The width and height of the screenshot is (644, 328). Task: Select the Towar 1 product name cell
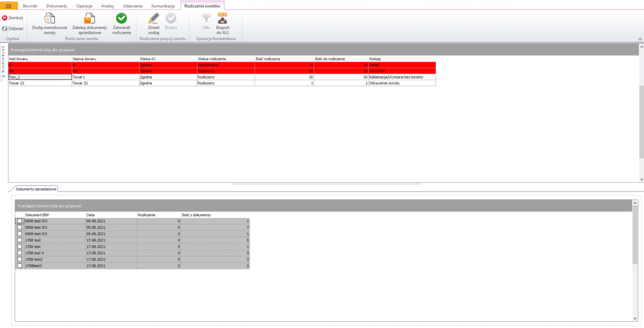(105, 77)
